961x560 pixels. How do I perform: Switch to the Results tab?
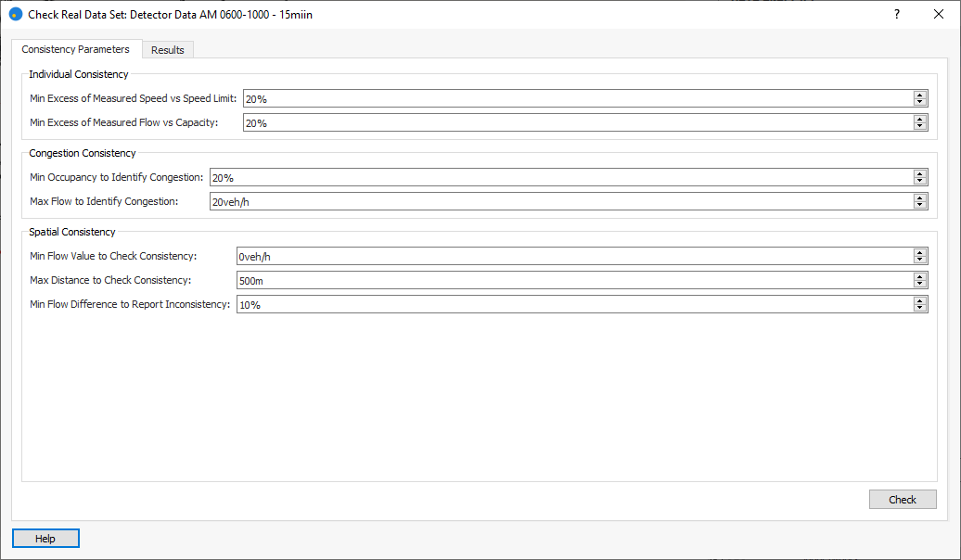(x=168, y=50)
